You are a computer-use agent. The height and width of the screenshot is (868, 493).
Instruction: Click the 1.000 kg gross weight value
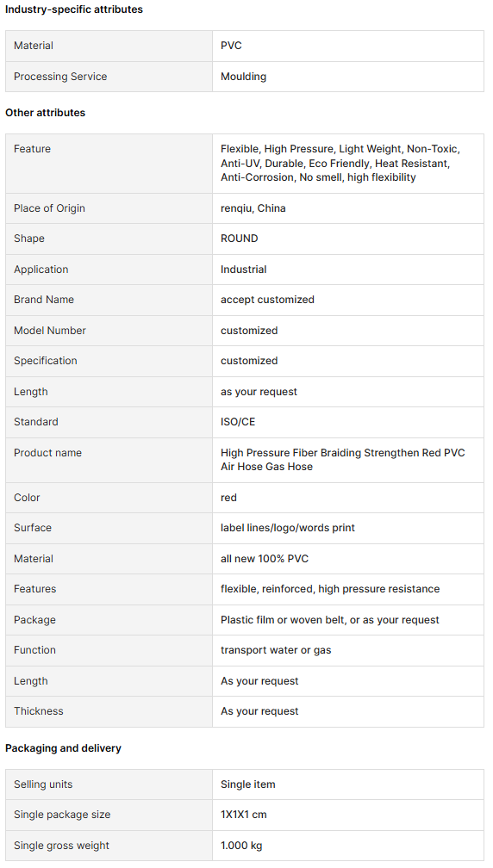click(241, 846)
